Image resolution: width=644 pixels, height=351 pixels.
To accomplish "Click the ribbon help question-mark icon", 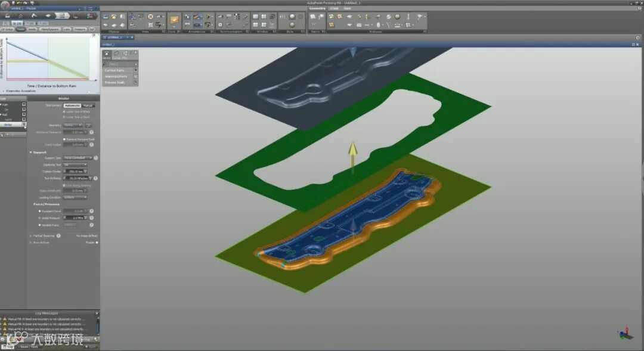I will [x=640, y=8].
